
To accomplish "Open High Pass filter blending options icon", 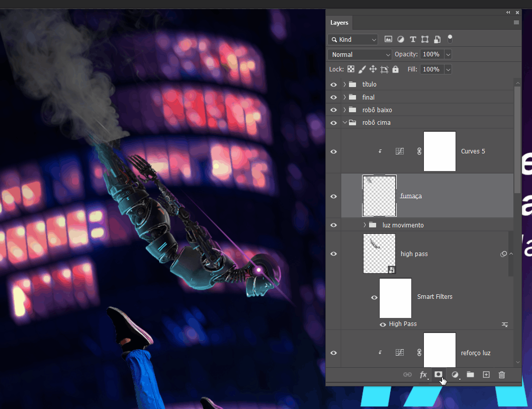I will [x=505, y=325].
